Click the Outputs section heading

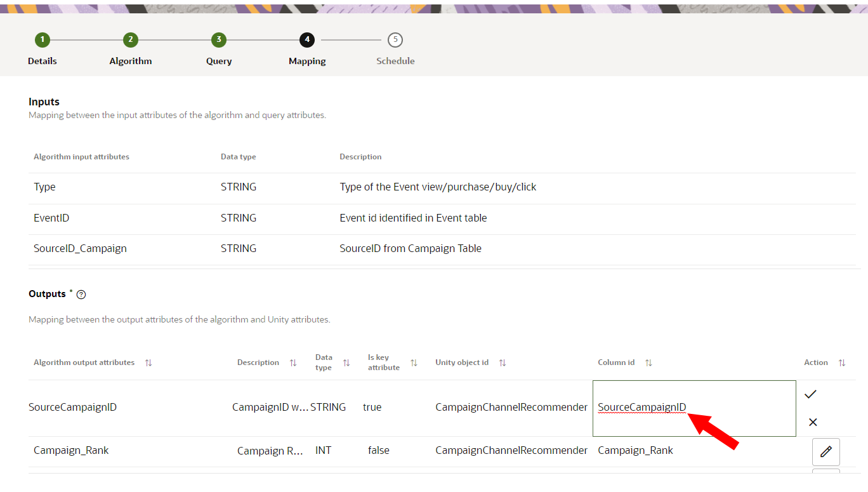pyautogui.click(x=47, y=294)
